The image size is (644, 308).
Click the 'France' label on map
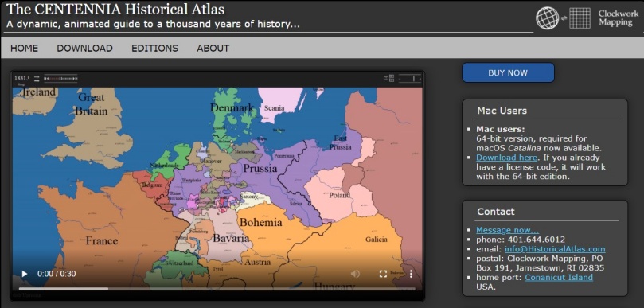(x=102, y=240)
